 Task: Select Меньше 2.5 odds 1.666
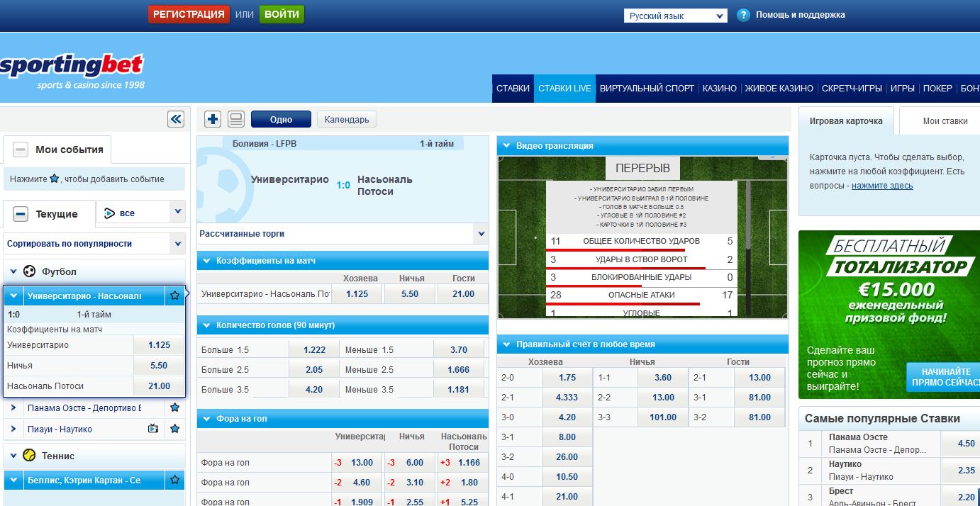[x=459, y=369]
